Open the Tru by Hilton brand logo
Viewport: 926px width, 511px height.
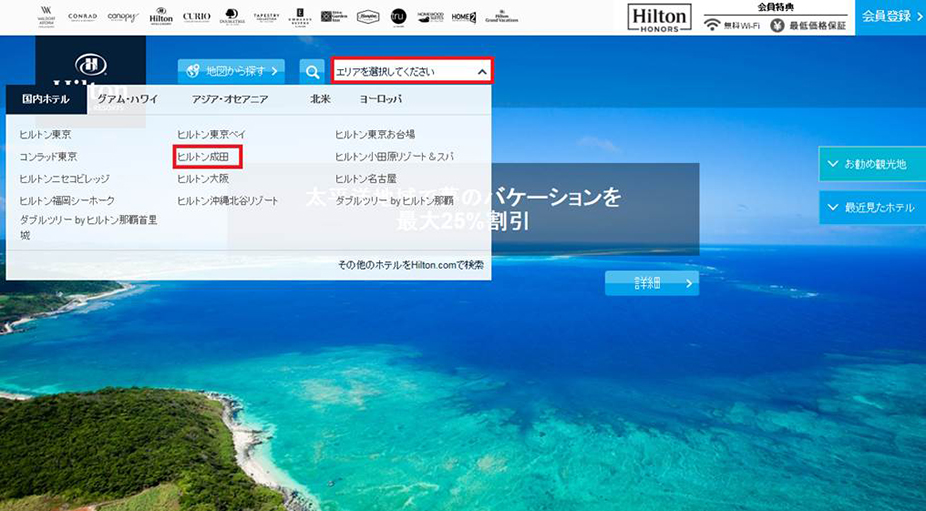coord(399,17)
